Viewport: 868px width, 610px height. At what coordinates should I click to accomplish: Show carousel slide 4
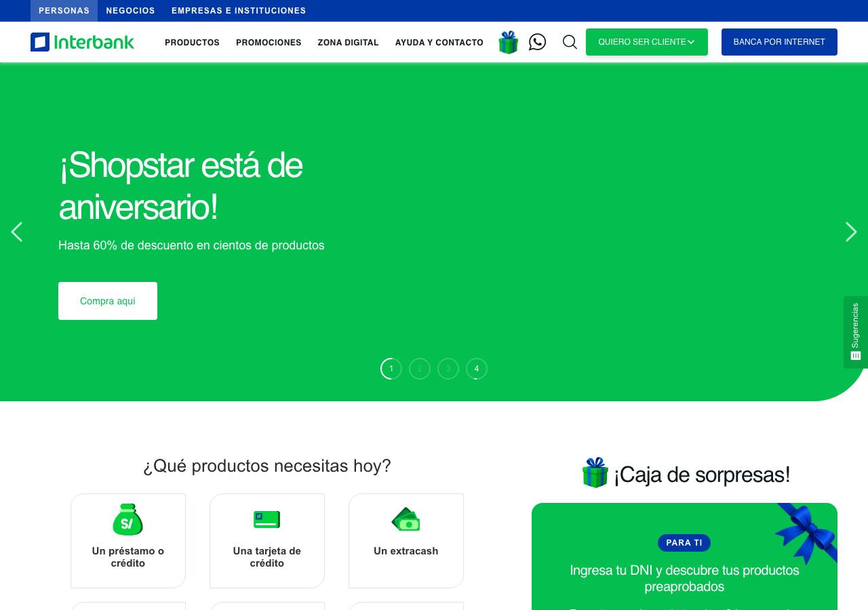click(477, 369)
